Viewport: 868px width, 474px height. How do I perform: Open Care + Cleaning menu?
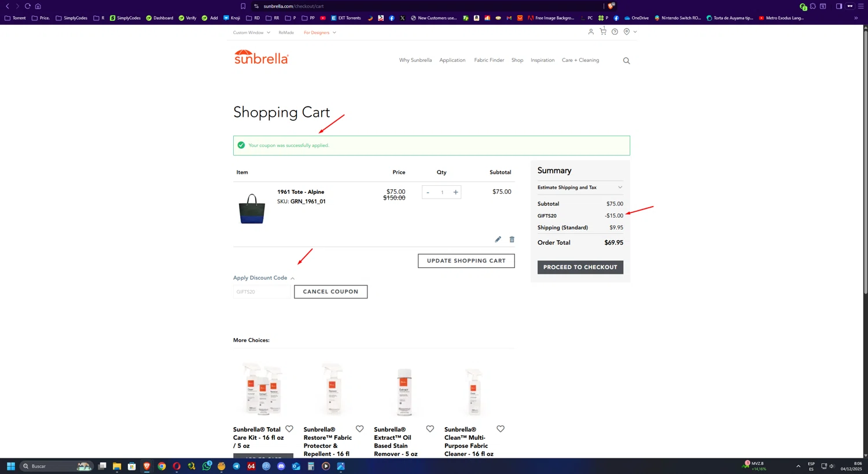(580, 60)
